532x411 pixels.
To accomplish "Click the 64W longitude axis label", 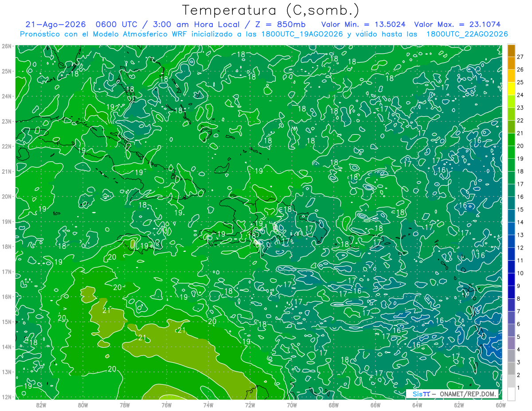I will pos(417,405).
